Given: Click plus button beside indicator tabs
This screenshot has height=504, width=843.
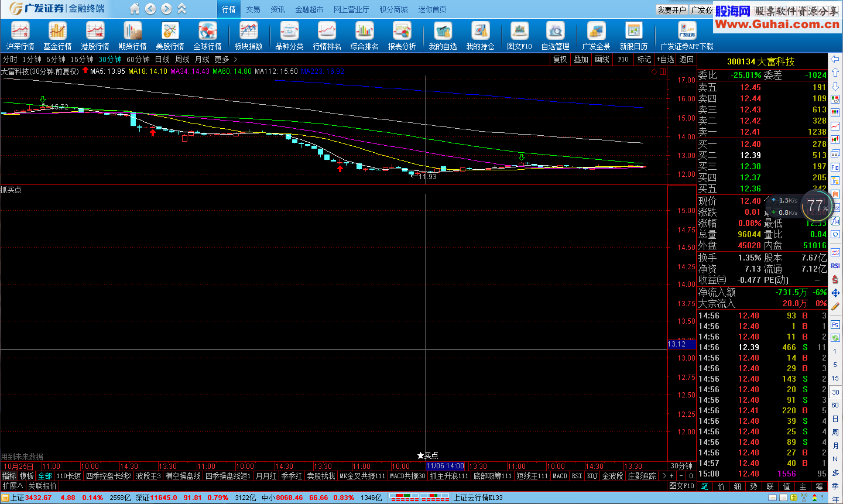Looking at the screenshot, I should tap(671, 476).
